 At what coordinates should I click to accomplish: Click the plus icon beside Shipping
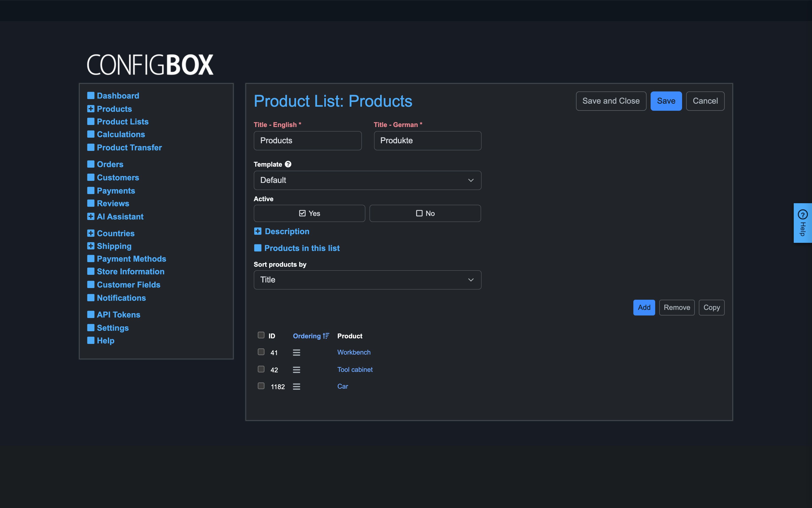point(91,246)
